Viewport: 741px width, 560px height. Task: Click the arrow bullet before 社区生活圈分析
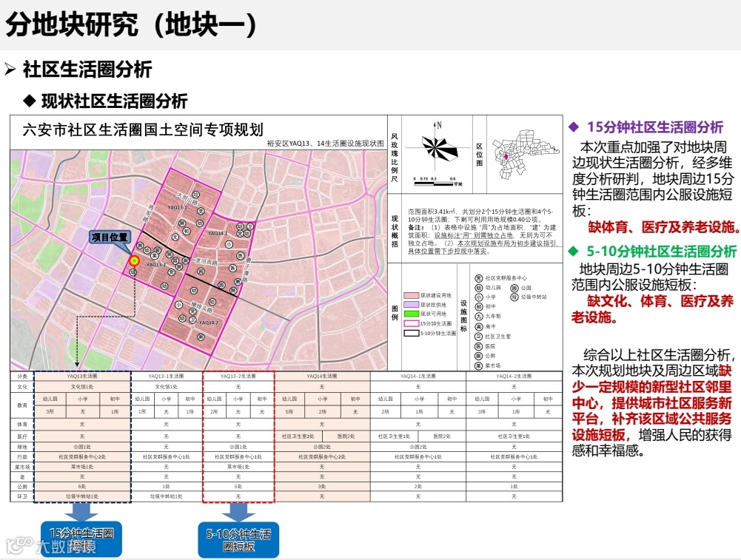click(10, 70)
